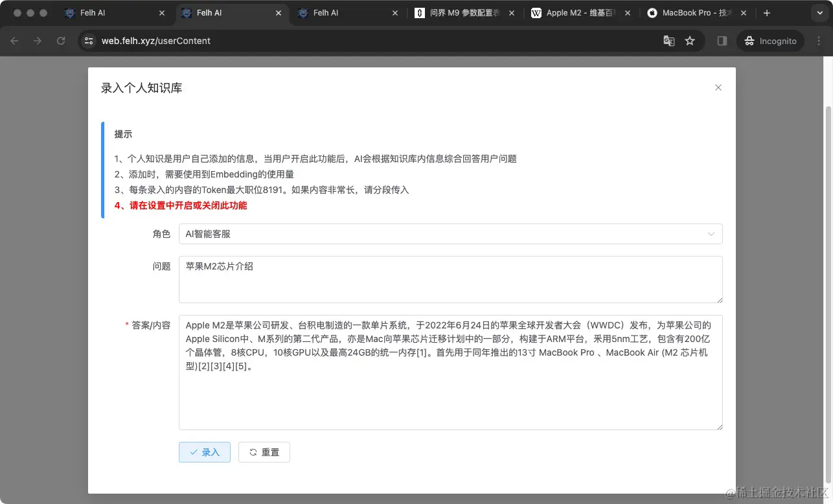Toggle the browser side panel
This screenshot has height=504, width=833.
(x=722, y=41)
